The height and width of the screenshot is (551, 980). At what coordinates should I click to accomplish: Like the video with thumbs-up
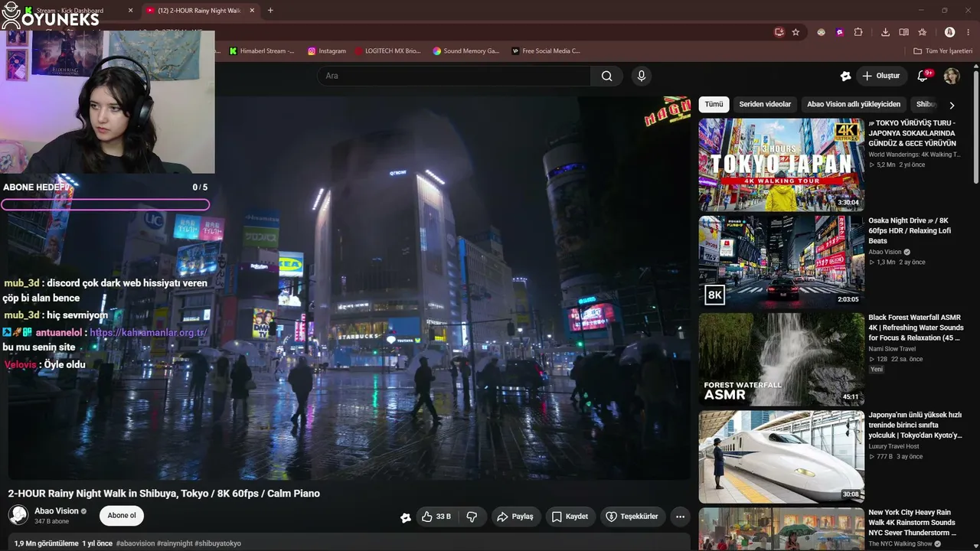click(436, 517)
